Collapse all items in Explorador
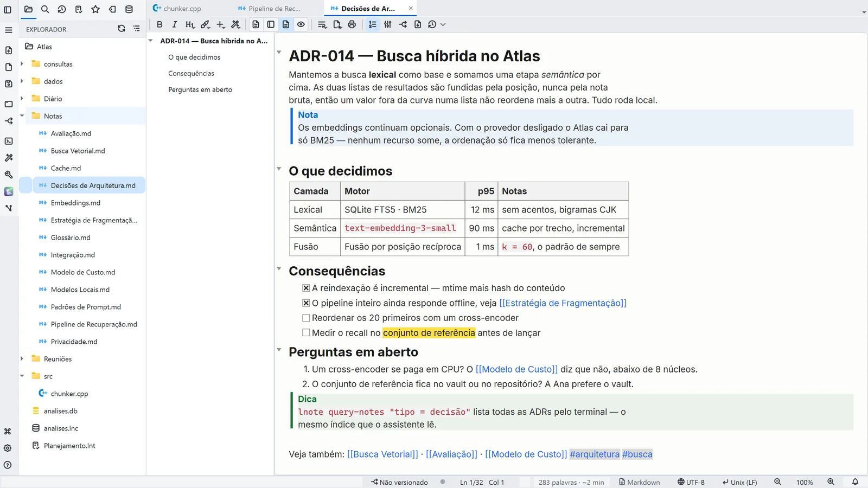Image resolution: width=868 pixels, height=488 pixels. [x=136, y=29]
